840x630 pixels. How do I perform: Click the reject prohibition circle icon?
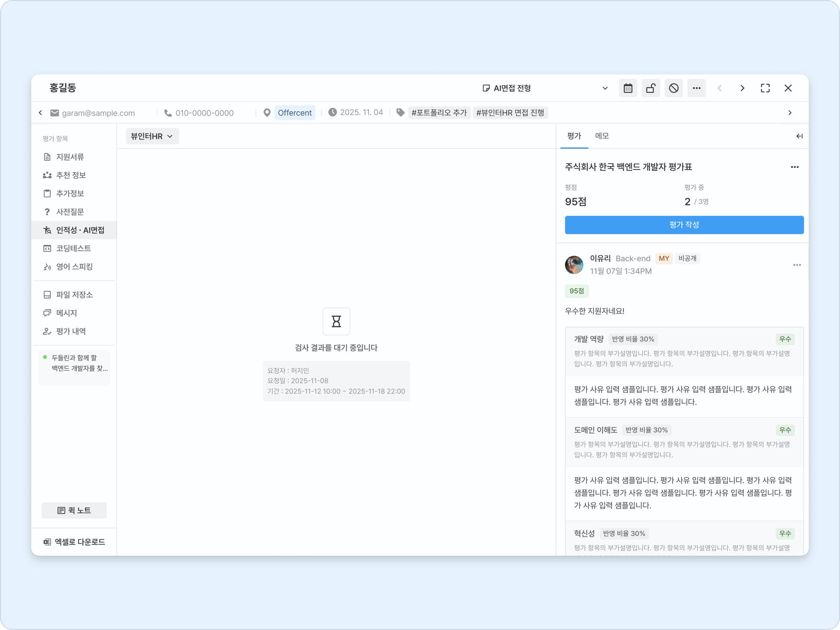pos(673,88)
